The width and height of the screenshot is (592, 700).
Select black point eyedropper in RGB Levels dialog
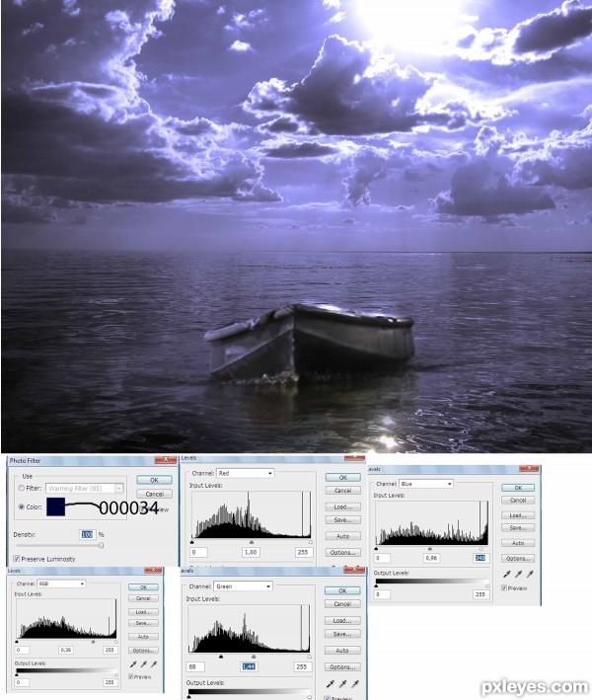pyautogui.click(x=134, y=664)
